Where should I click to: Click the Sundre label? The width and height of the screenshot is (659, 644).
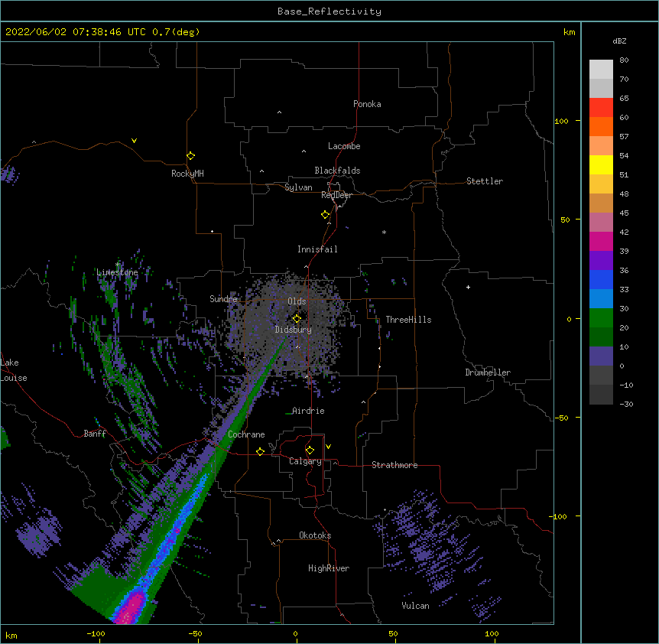pyautogui.click(x=223, y=299)
